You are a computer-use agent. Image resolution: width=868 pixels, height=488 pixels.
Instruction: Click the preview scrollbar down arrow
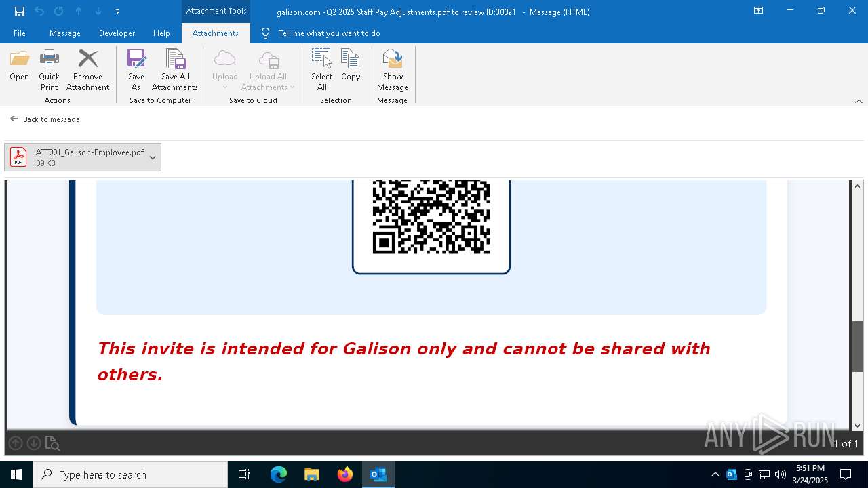pos(858,425)
